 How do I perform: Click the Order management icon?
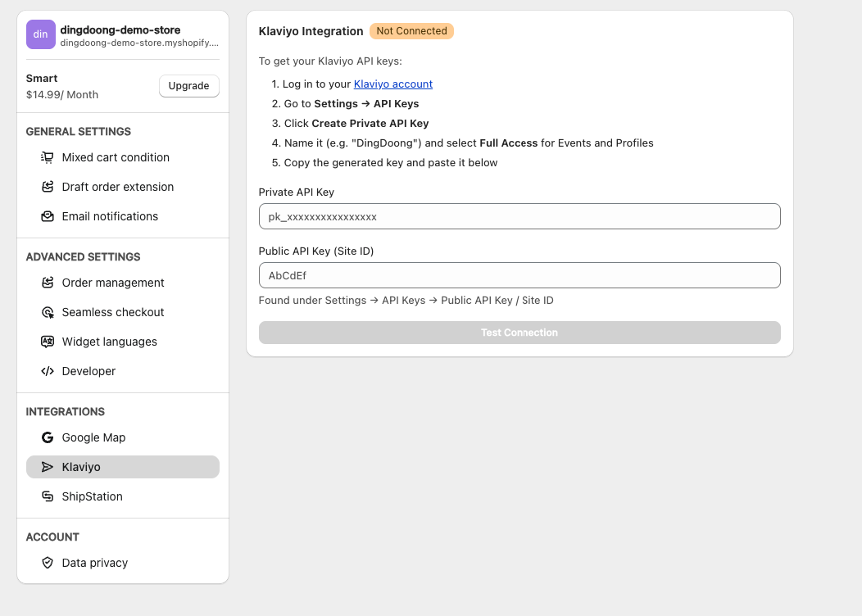click(48, 283)
